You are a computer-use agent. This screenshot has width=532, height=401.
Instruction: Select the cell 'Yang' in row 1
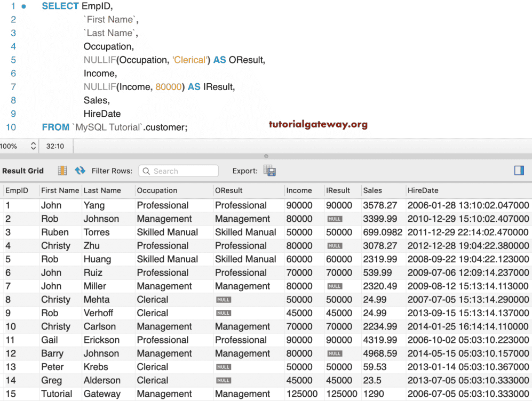[x=94, y=205]
